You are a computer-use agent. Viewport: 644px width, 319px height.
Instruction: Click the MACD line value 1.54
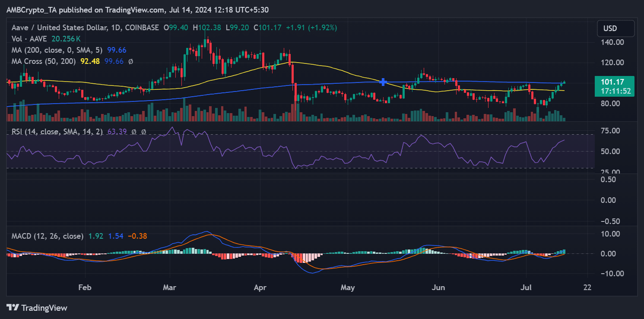point(116,236)
